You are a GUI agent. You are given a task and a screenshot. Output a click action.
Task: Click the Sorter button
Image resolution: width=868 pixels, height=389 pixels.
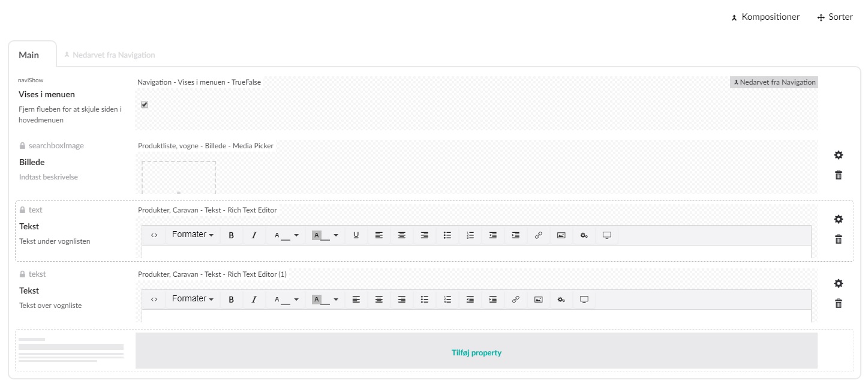834,17
